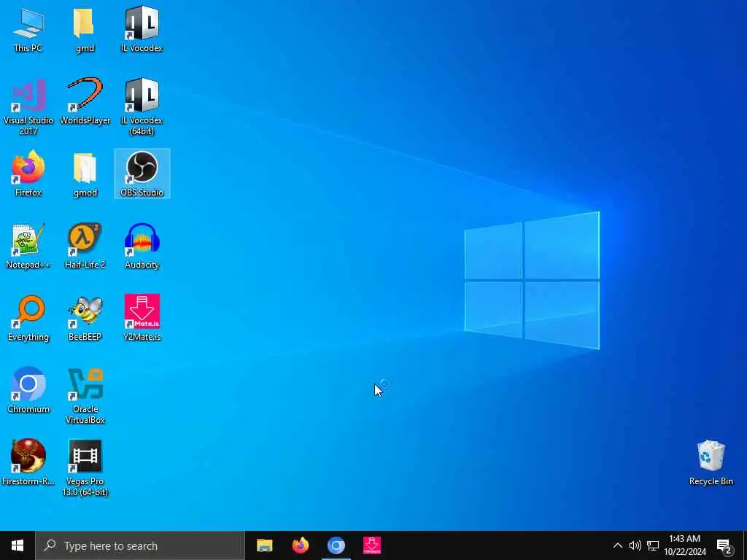
Task: Select the Visual Studio 2017 shortcut
Action: point(28,106)
